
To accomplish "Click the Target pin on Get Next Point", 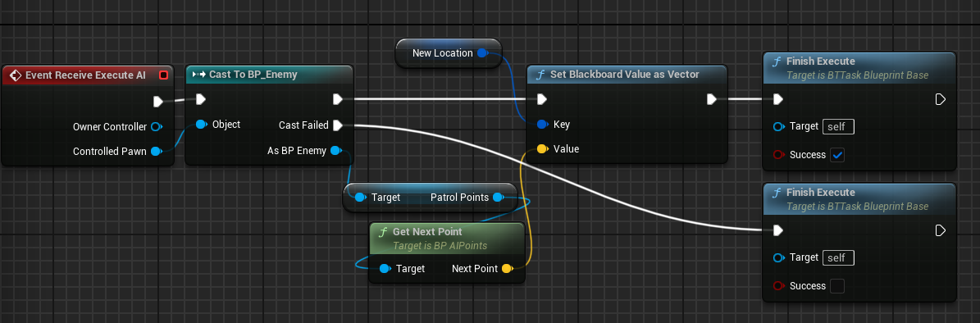I will coord(385,269).
